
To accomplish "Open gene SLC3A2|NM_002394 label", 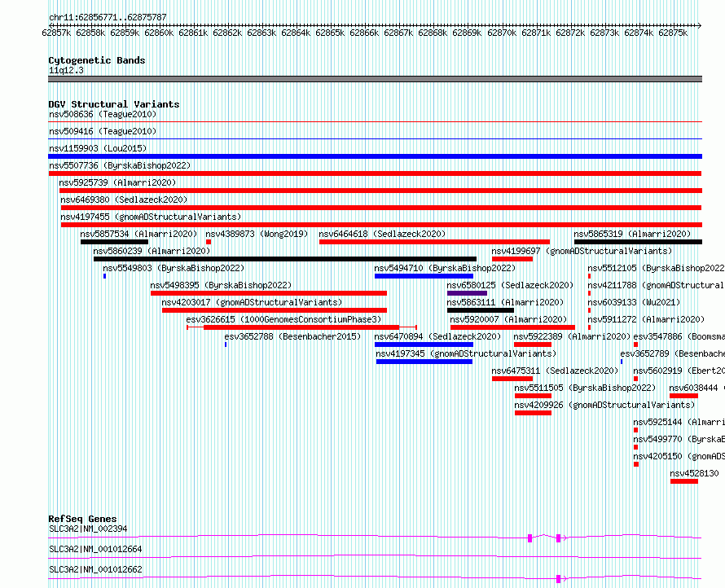I will (88, 529).
